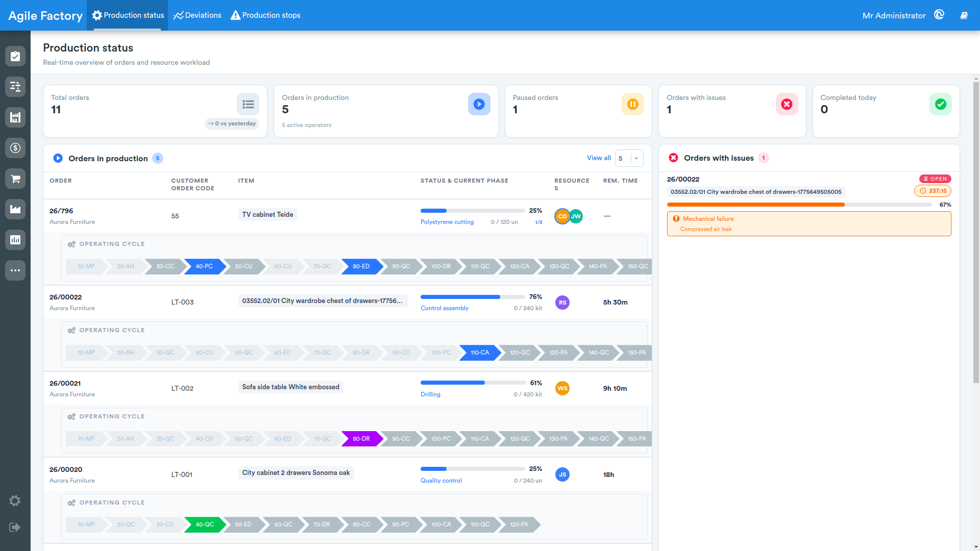Open the Control assembly phase link
The image size is (980, 551).
tap(445, 308)
